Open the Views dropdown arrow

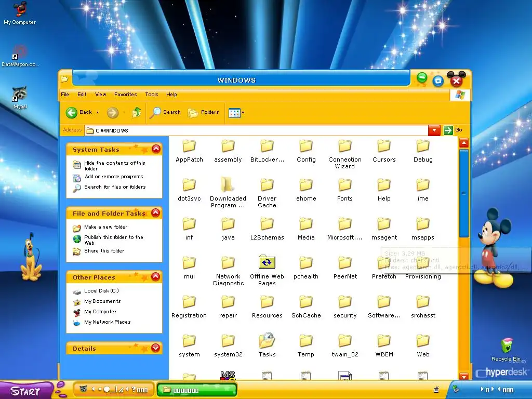pos(243,113)
